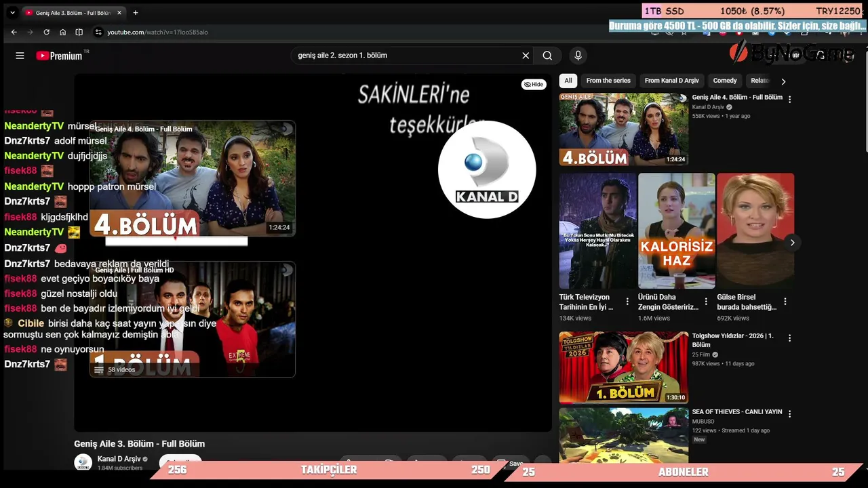
Task: Open SEA OF THIEVES - CANLI YAYIN title
Action: click(x=737, y=411)
